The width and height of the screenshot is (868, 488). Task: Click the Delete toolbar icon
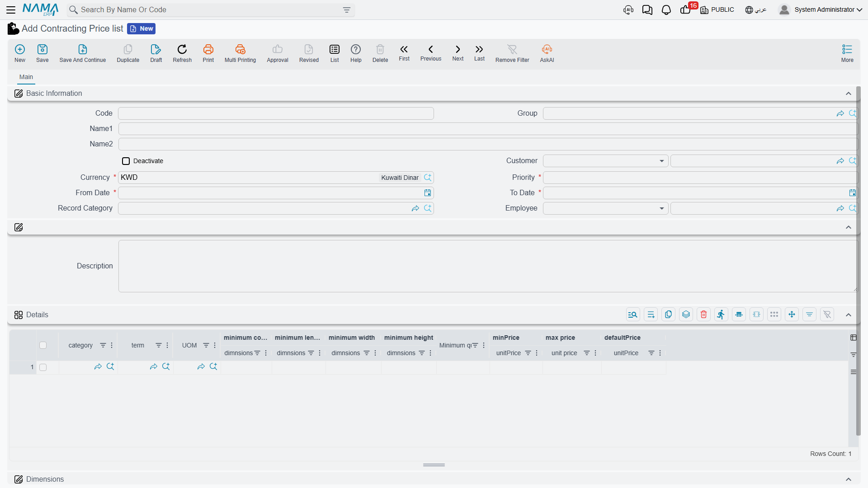point(380,53)
